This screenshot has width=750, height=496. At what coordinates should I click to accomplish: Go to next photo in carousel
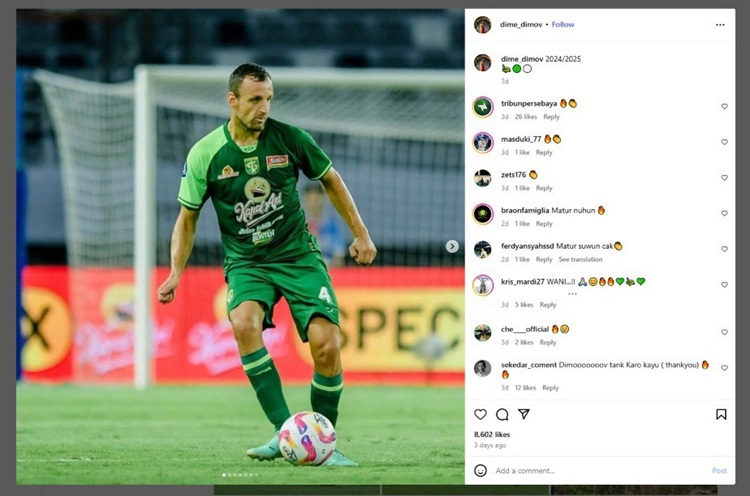coord(452,246)
